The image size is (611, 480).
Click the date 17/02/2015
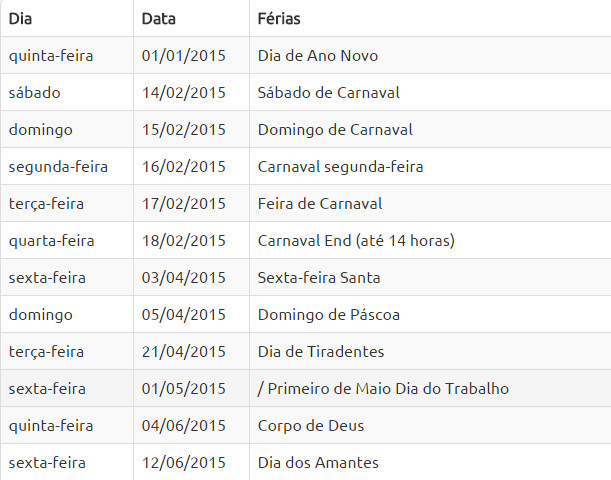(x=184, y=204)
